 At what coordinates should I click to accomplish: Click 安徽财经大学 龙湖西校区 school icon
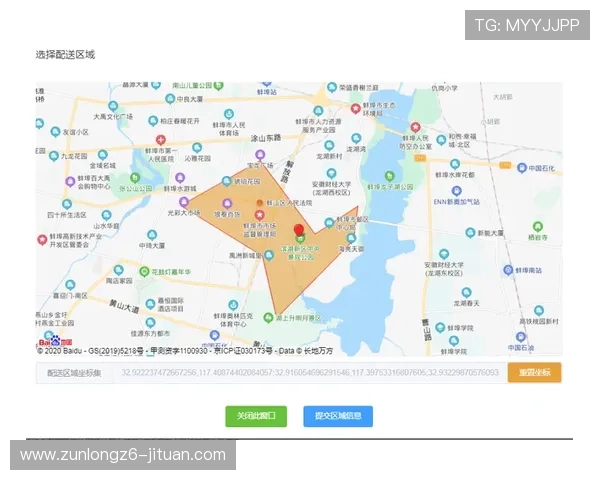coord(331,173)
